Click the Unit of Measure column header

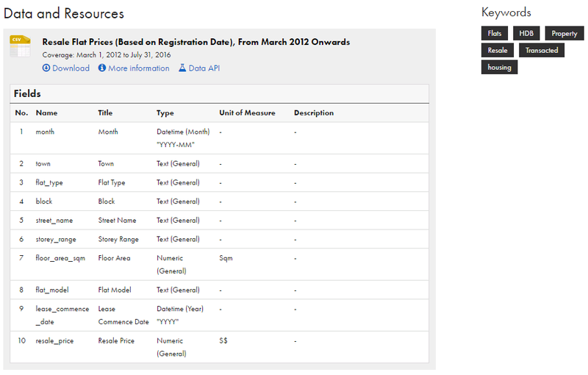(x=247, y=113)
